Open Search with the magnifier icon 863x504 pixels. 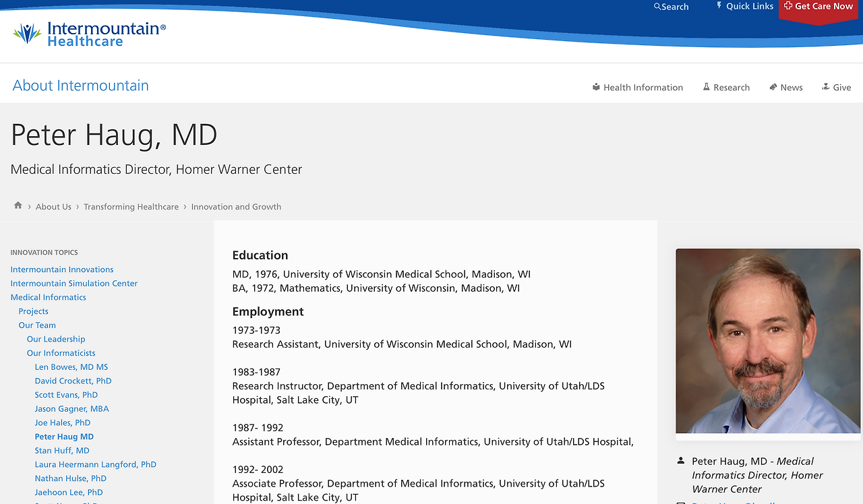coord(657,7)
